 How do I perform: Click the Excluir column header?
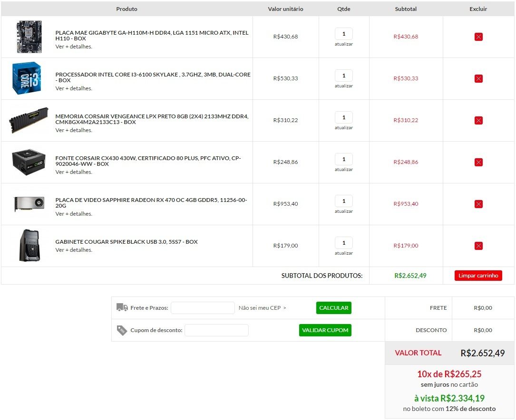tap(478, 9)
